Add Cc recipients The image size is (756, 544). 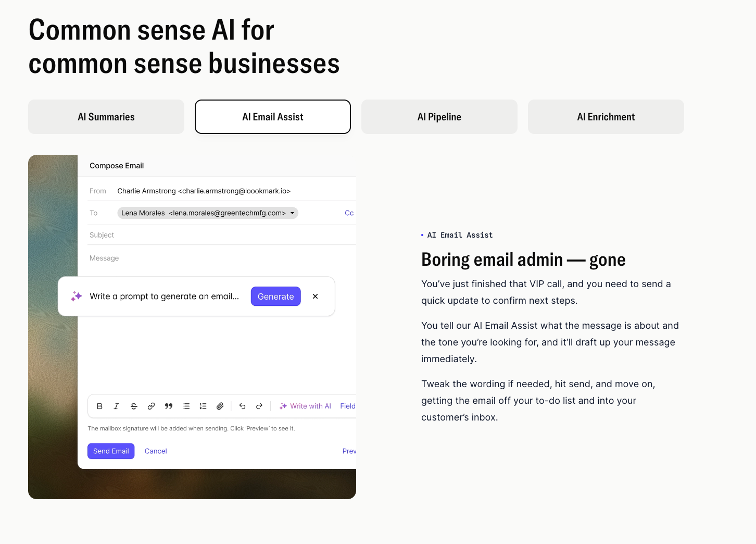(349, 213)
